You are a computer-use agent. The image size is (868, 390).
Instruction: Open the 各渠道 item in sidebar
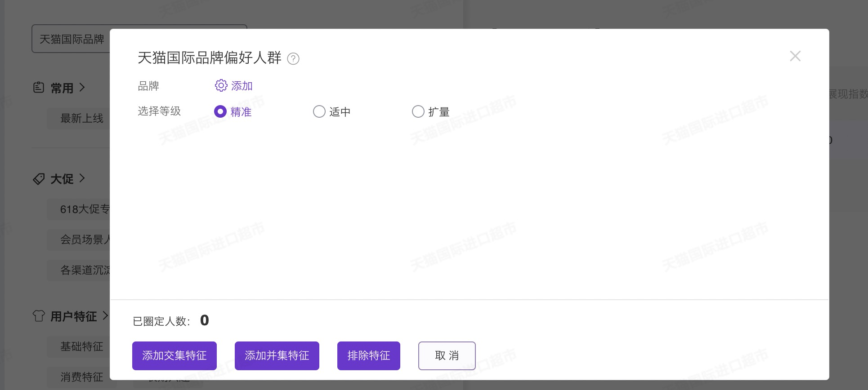[79, 270]
